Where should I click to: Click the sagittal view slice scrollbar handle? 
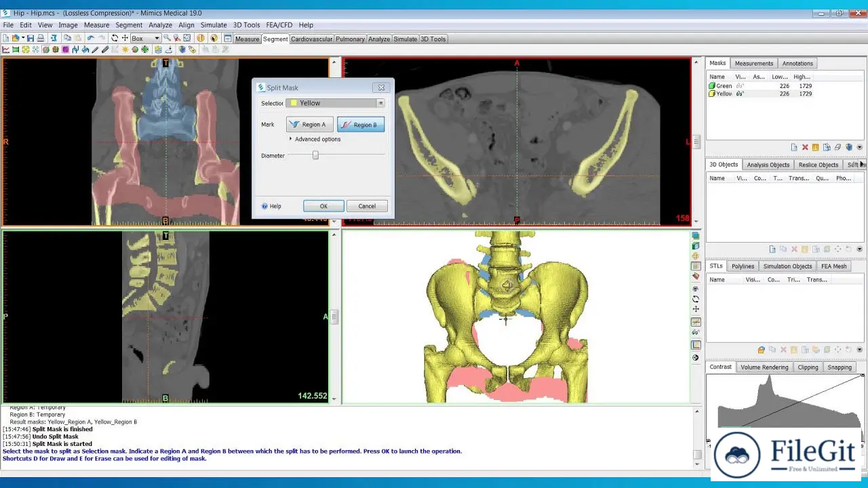pos(334,316)
